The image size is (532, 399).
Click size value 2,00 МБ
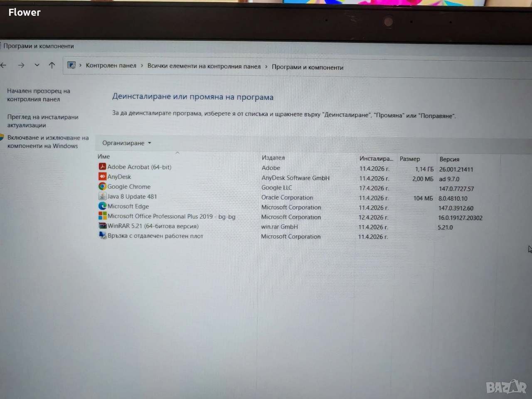pyautogui.click(x=423, y=179)
